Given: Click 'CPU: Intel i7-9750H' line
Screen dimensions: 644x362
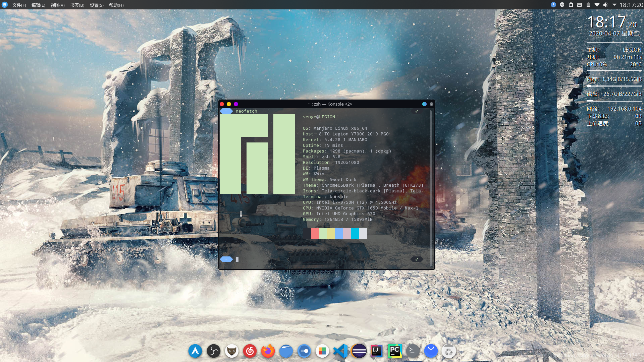Looking at the screenshot, I should click(350, 202).
